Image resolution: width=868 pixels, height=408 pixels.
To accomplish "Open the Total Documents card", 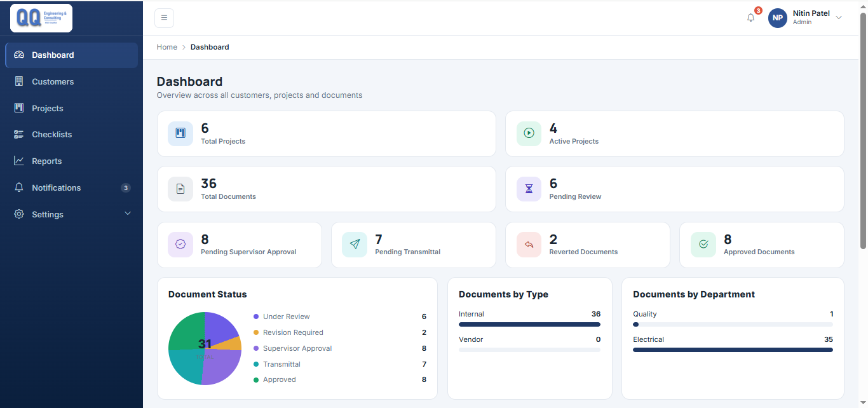I will [327, 189].
